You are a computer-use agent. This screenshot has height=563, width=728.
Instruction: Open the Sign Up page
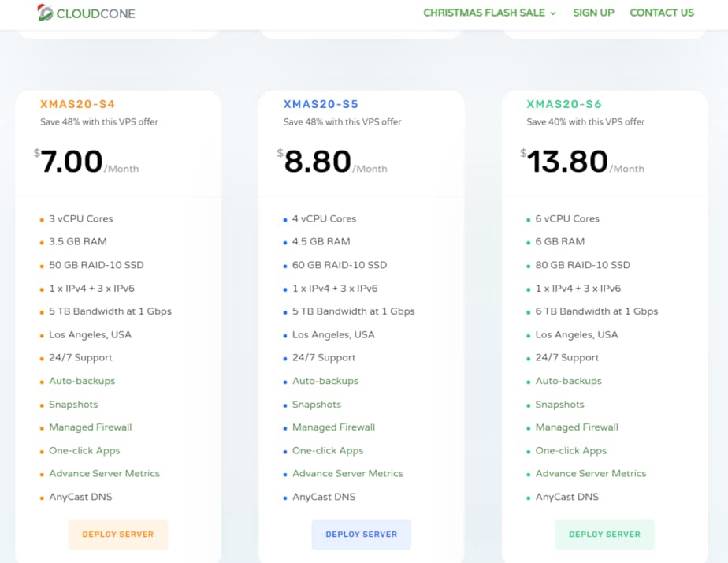(x=593, y=13)
